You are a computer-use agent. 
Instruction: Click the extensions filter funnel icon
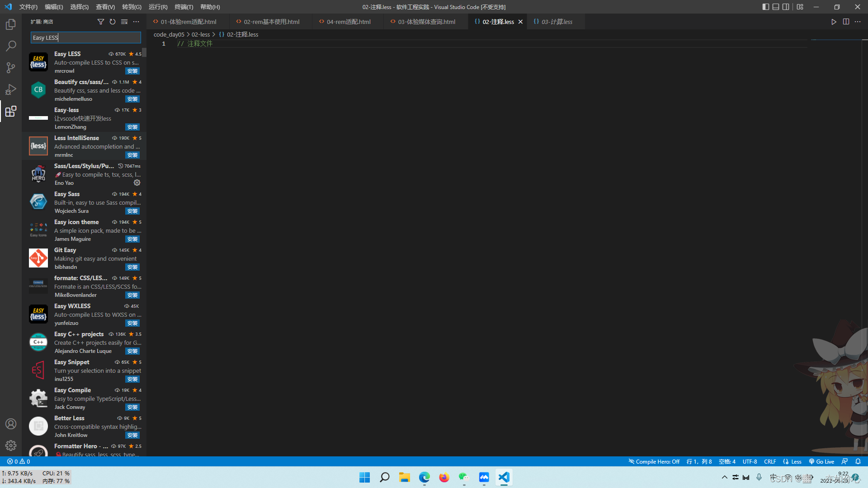[x=101, y=22]
